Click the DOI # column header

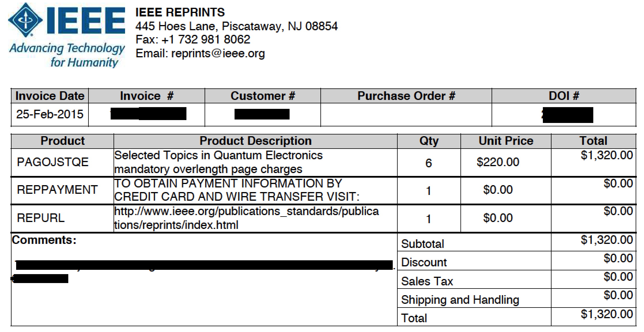coord(564,96)
